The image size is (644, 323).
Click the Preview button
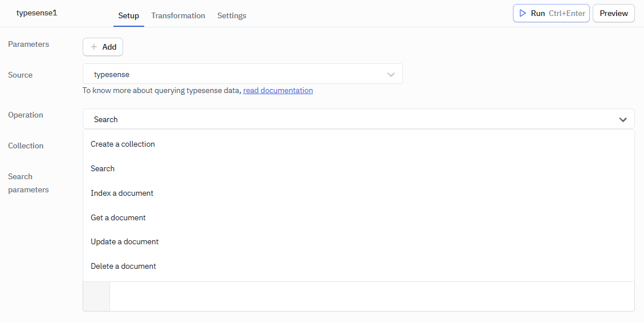coord(614,13)
